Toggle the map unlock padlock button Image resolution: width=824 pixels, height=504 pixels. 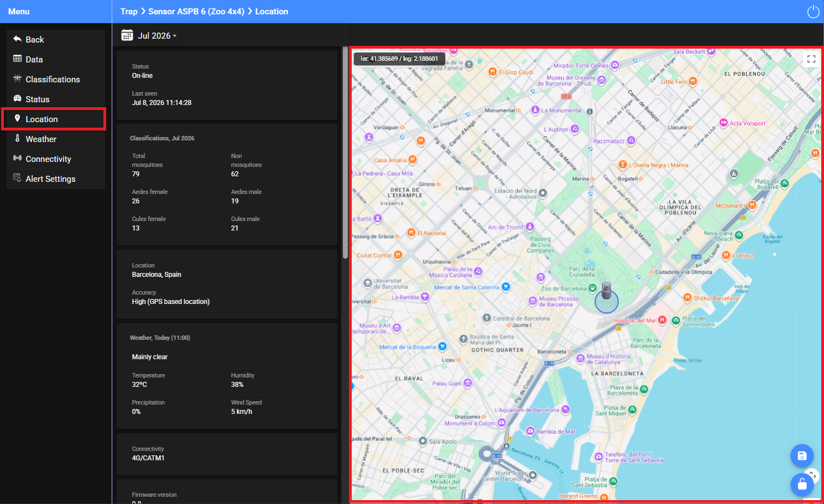point(802,485)
